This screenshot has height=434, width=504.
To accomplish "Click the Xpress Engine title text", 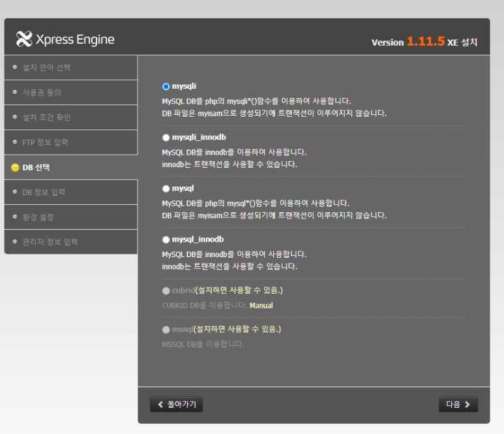I will pyautogui.click(x=75, y=40).
